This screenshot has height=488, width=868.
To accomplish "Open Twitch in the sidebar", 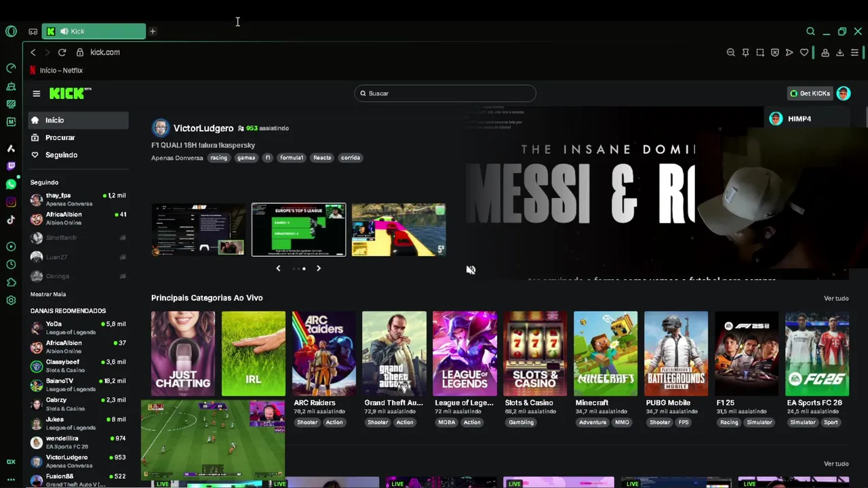I will click(x=11, y=166).
